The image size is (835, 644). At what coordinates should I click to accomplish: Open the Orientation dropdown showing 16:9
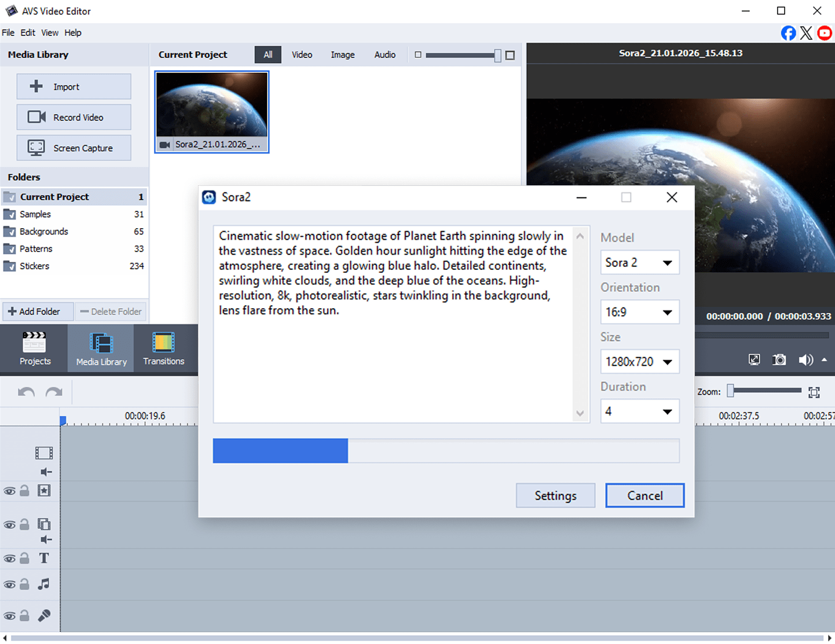pos(640,312)
